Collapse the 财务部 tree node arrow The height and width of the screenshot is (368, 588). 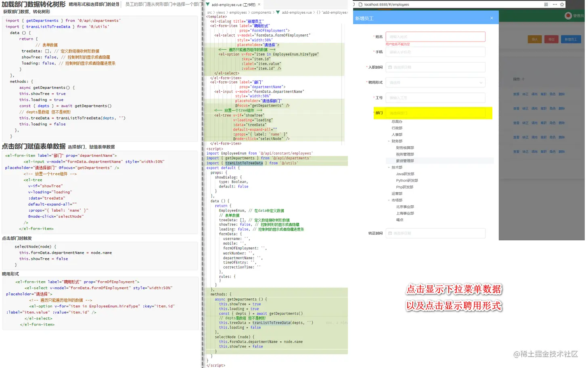tap(389, 141)
